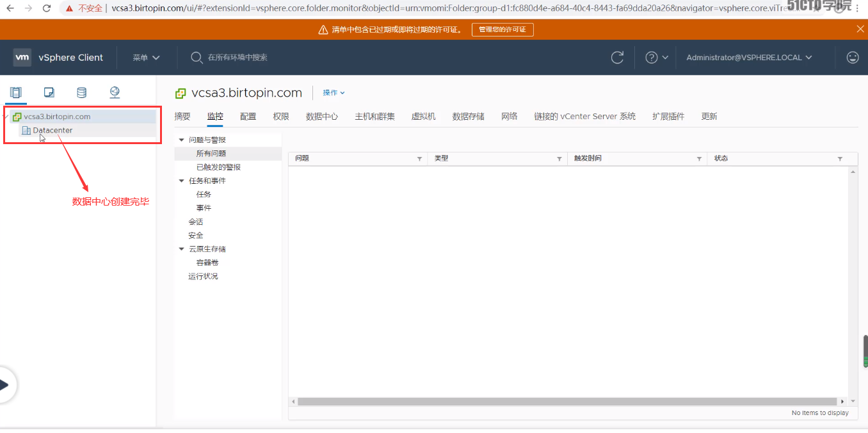Click the issues table horizontal scrollbar
The height and width of the screenshot is (433, 868).
(x=567, y=402)
